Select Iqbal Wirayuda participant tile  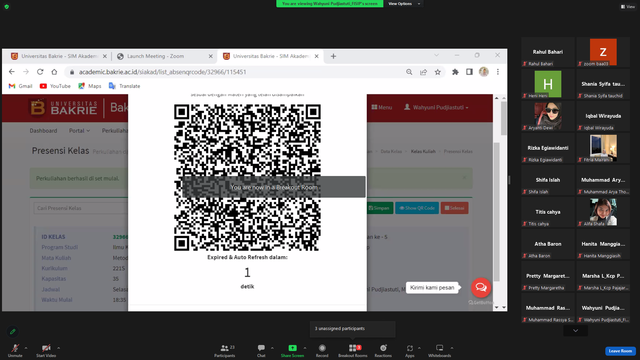[x=603, y=116]
